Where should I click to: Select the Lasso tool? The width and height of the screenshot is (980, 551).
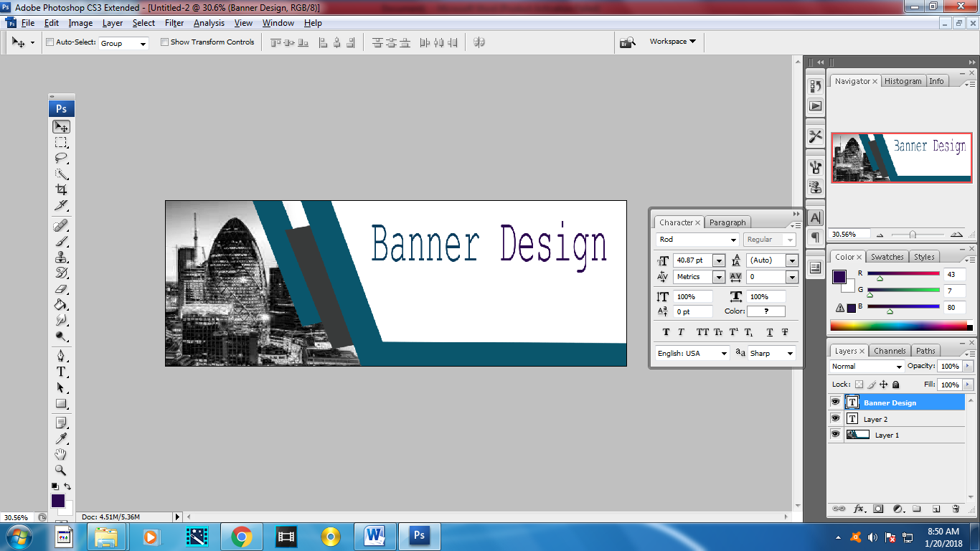(x=61, y=158)
